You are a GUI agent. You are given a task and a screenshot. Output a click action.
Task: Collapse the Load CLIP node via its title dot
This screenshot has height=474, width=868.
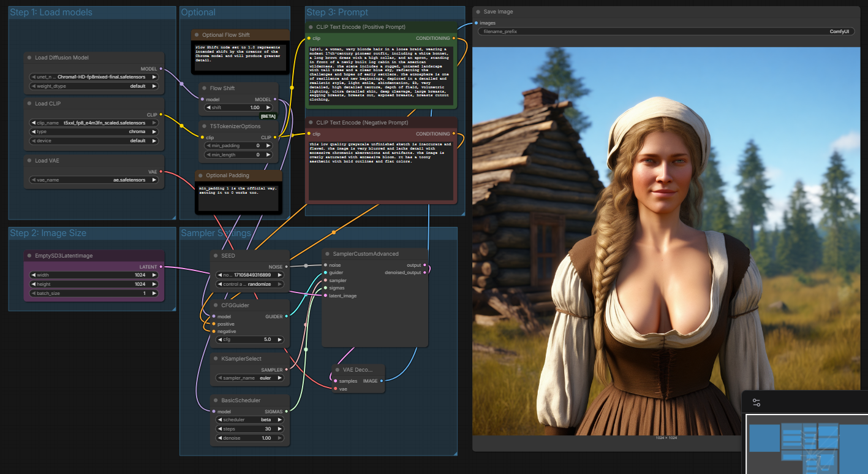click(x=29, y=104)
